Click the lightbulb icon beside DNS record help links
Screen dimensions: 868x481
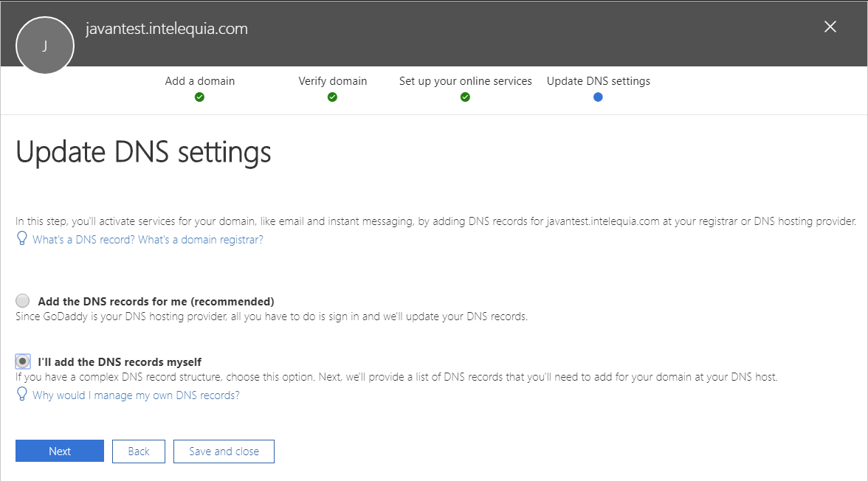[x=21, y=238]
